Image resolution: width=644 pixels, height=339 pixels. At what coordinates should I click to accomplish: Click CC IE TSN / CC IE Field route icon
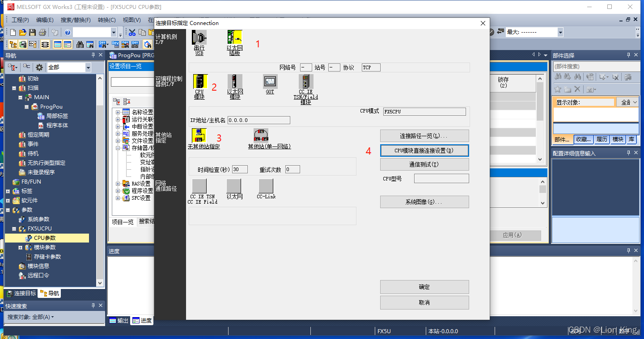point(199,186)
